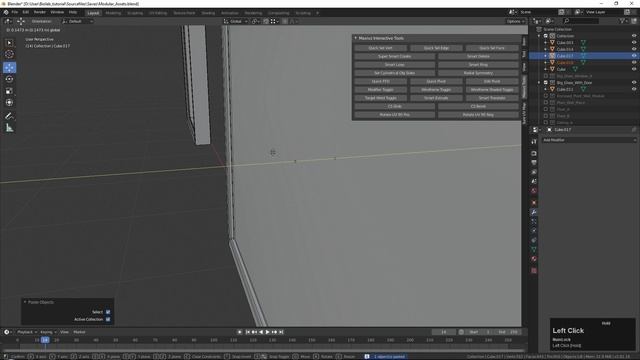Open the Modifier properties wrench tab
Viewport: 640px width, 360px height.
534,212
